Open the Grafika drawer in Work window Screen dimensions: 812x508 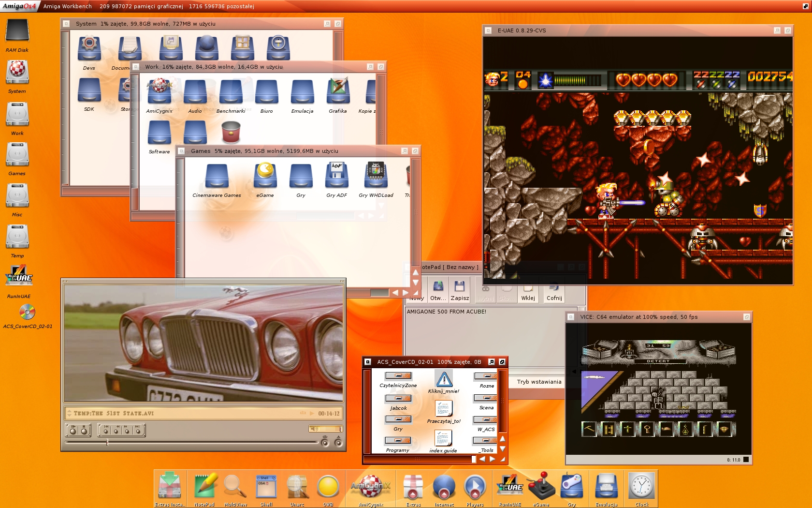click(338, 91)
